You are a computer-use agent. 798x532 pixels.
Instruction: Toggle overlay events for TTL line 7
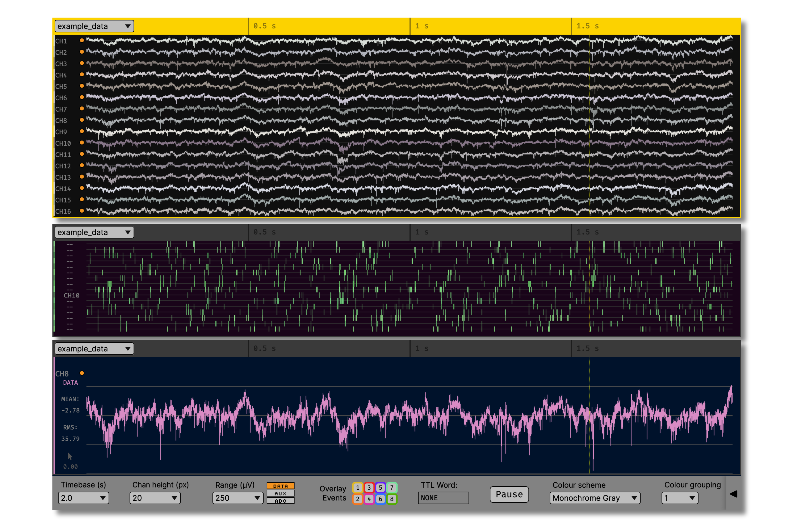click(392, 488)
